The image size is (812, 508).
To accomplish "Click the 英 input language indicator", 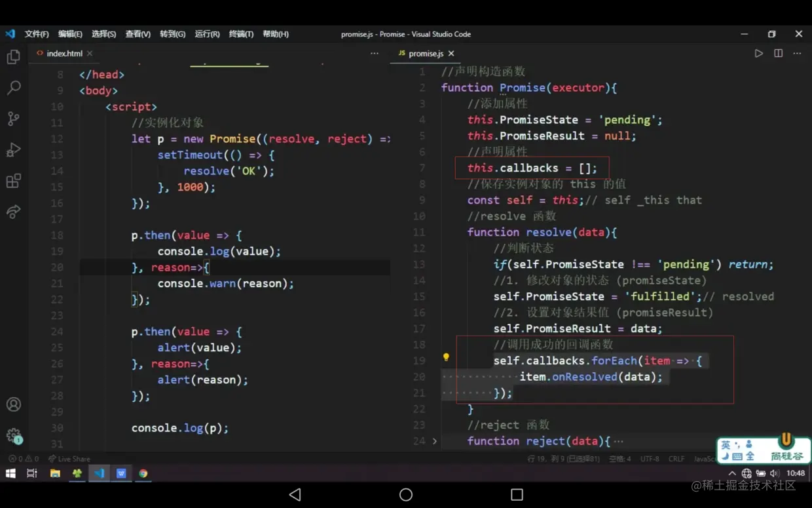I will [726, 445].
